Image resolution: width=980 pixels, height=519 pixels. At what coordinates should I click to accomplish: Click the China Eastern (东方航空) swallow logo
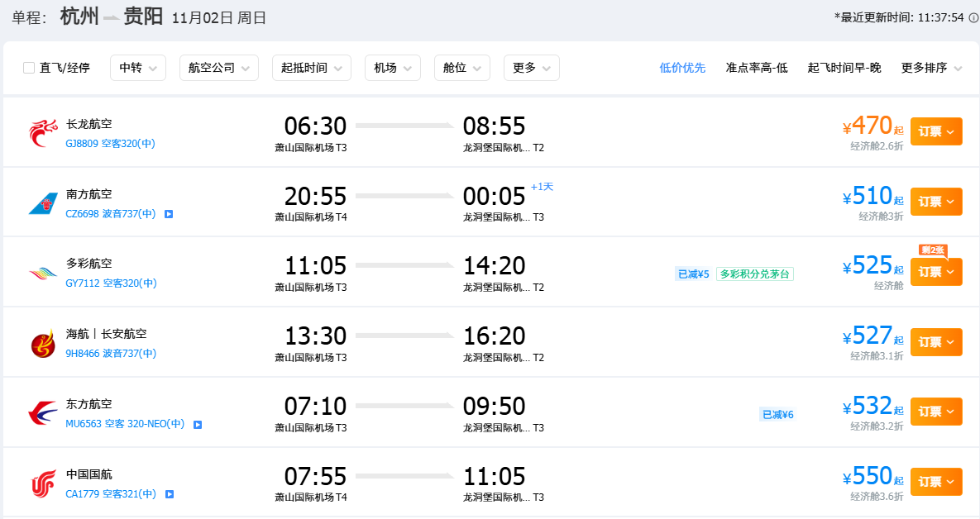click(x=44, y=413)
